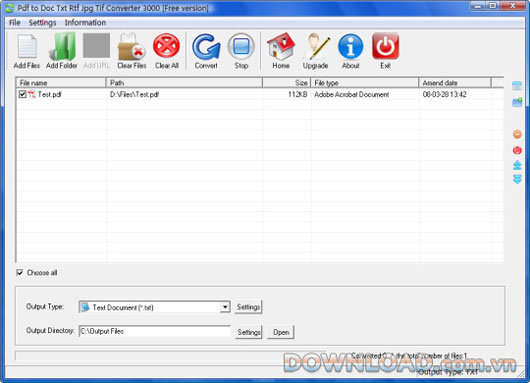530x383 pixels.
Task: Click the 08-03-28 13:42 date cell
Action: (x=444, y=94)
